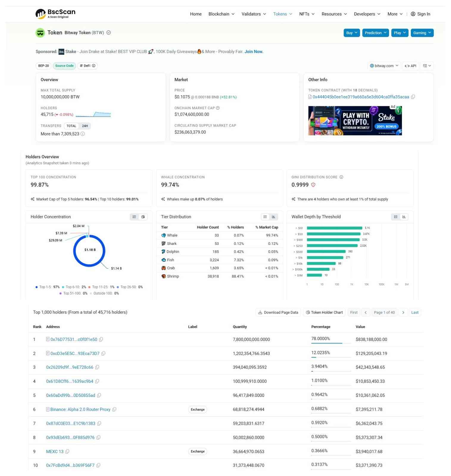Copy address 0x93dEb693...0F885d976
451x476 pixels.
(x=99, y=438)
